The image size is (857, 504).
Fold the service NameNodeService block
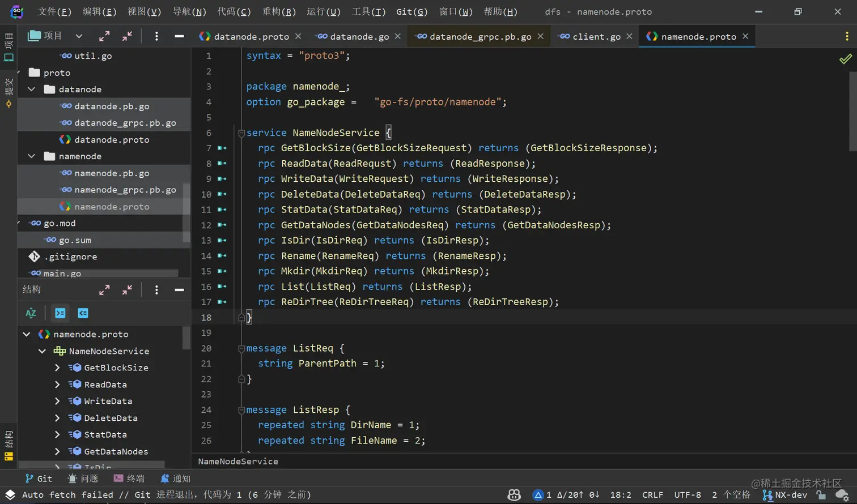pyautogui.click(x=241, y=133)
